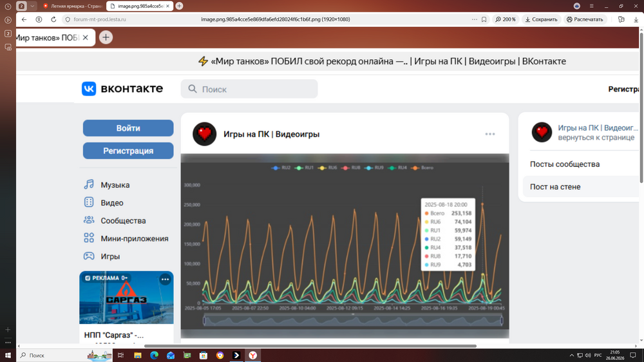Close the image.png browser tab

(x=167, y=6)
